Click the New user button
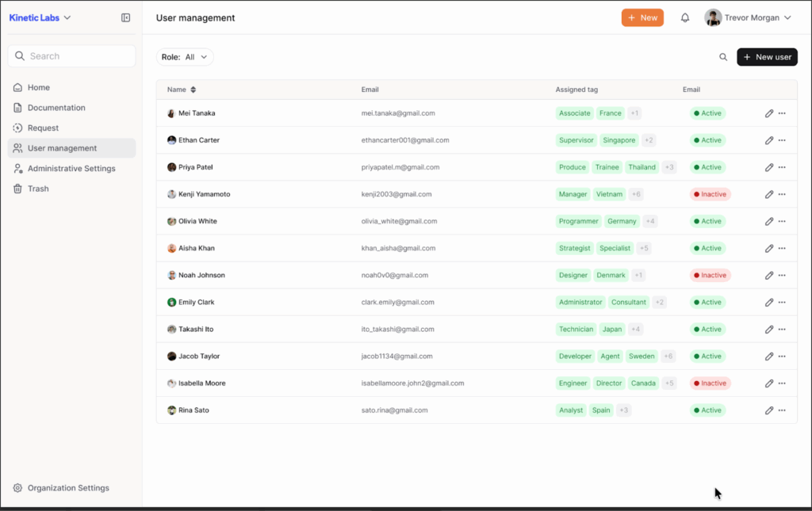Viewport: 812px width, 511px height. point(767,56)
